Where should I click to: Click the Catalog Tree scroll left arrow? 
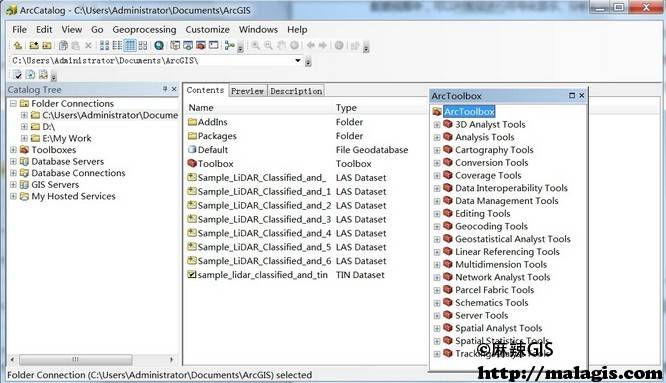click(x=12, y=360)
